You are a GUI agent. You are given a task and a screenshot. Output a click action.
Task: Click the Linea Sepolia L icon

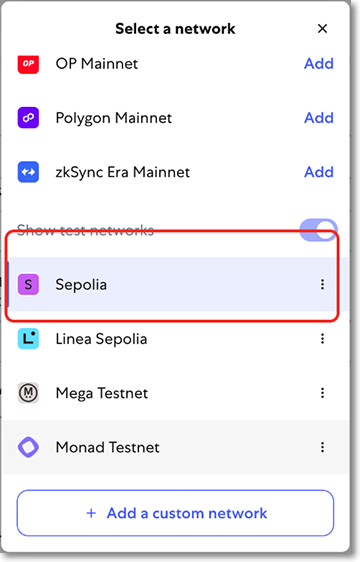[x=28, y=339]
